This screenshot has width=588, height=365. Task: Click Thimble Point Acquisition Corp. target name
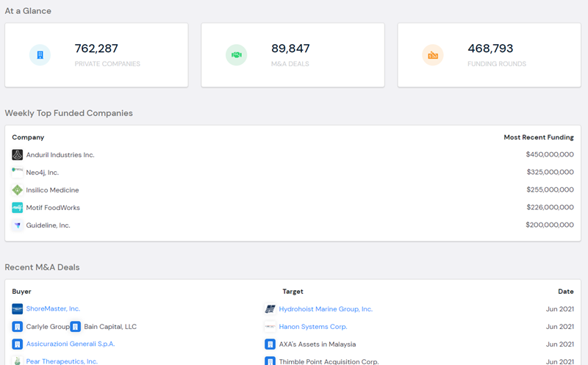click(329, 361)
